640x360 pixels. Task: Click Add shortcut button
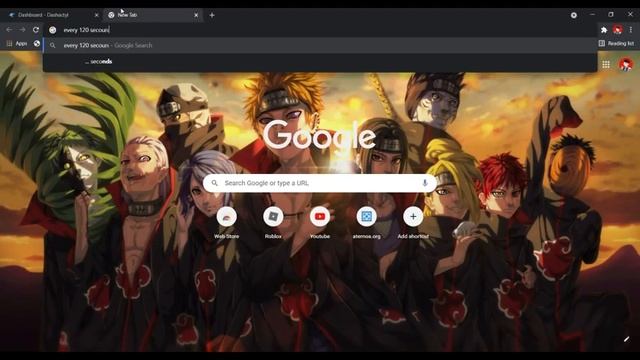tap(413, 222)
